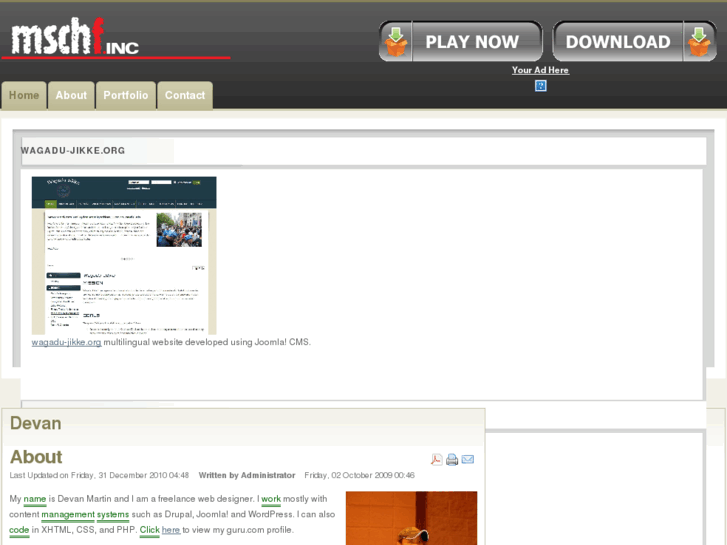The width and height of the screenshot is (727, 545).
Task: Click the 'work' underlined keyword link
Action: 271,499
